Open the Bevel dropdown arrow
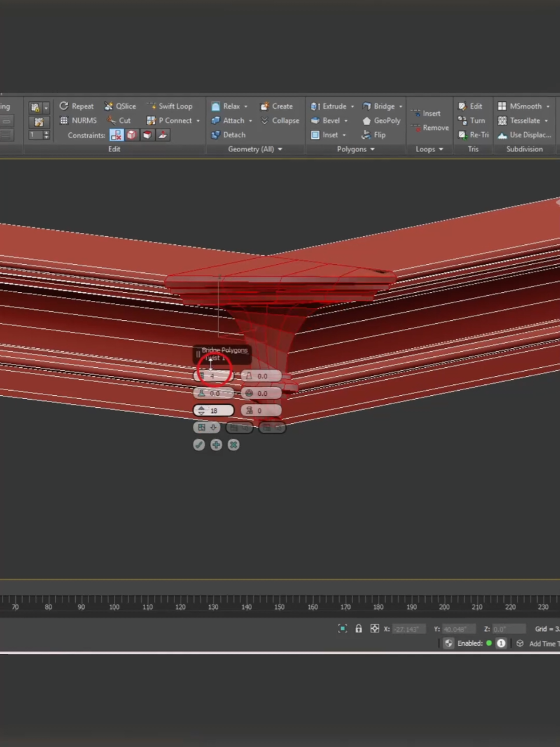The image size is (560, 747). pos(346,121)
